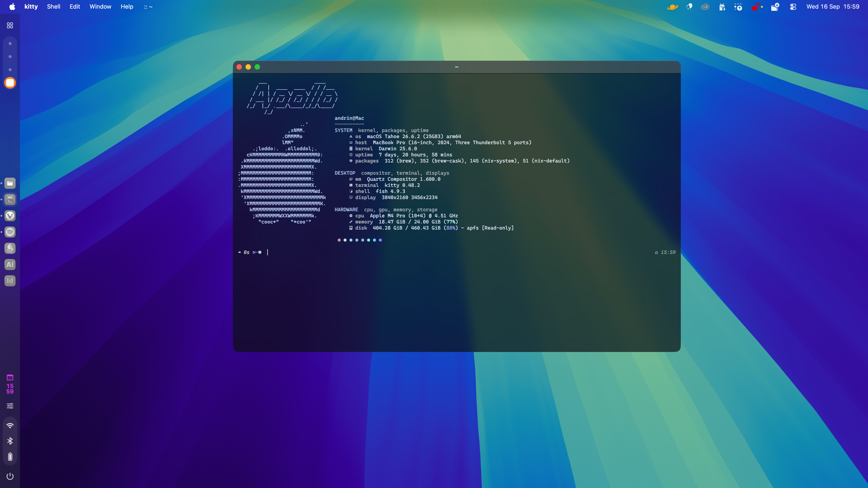868x488 pixels.
Task: Click the pink calendar icon in sidebar
Action: [10, 378]
